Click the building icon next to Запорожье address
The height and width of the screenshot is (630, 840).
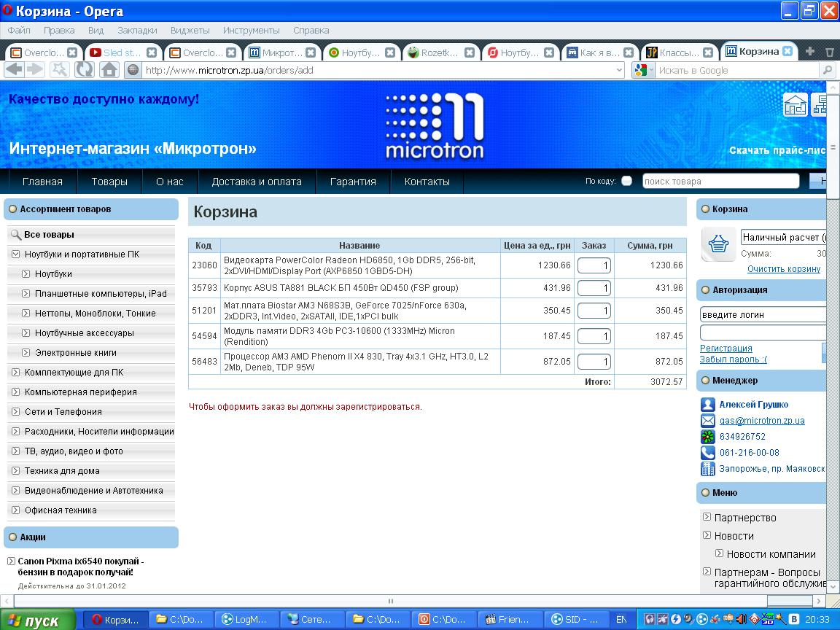pos(708,469)
